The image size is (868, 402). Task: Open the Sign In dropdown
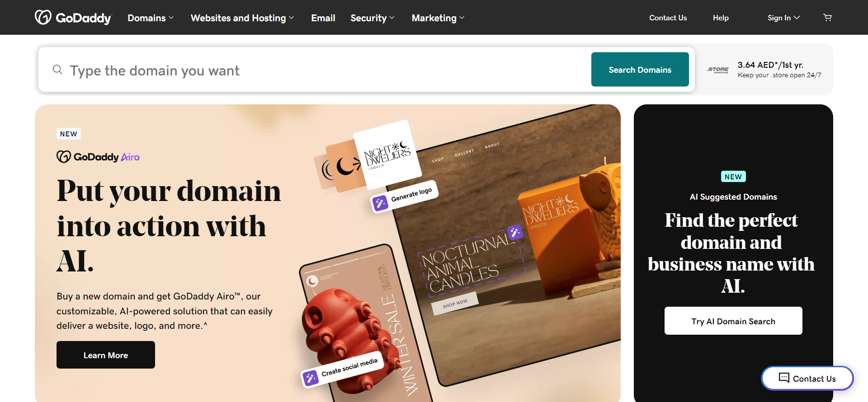[784, 18]
